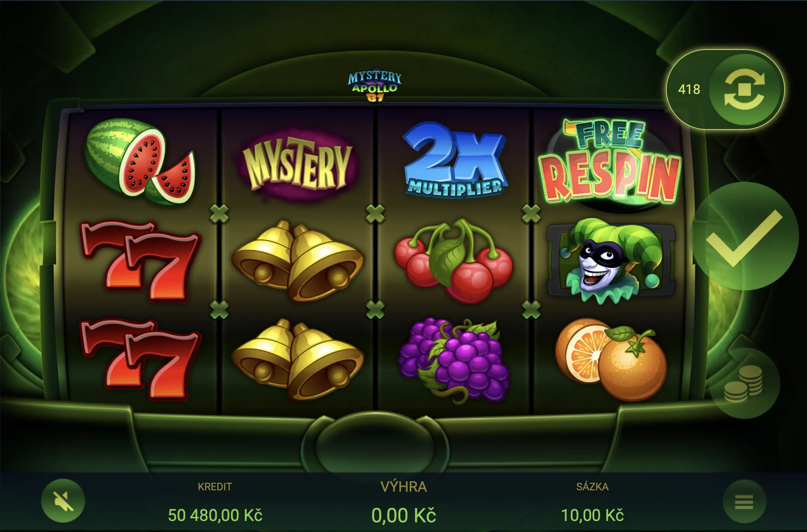Click the Mystery Apollo 81 logo
This screenshot has height=532, width=807.
pyautogui.click(x=375, y=85)
